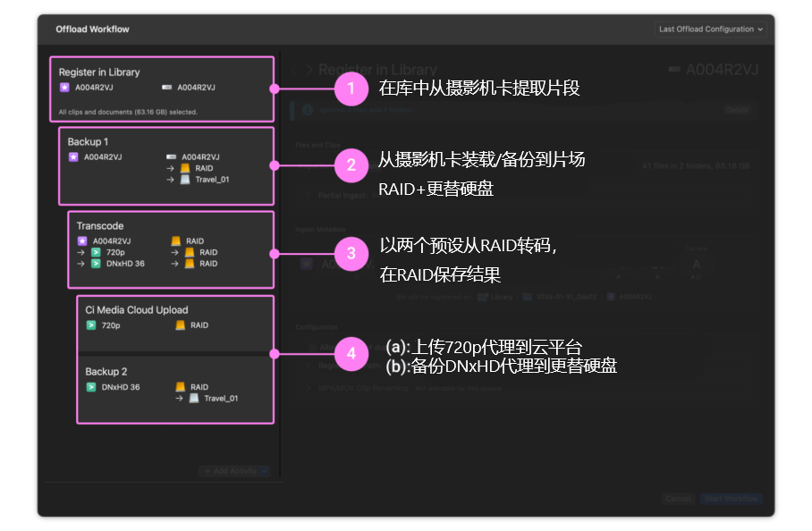The height and width of the screenshot is (531, 812).
Task: Click the Cancel button
Action: (679, 499)
